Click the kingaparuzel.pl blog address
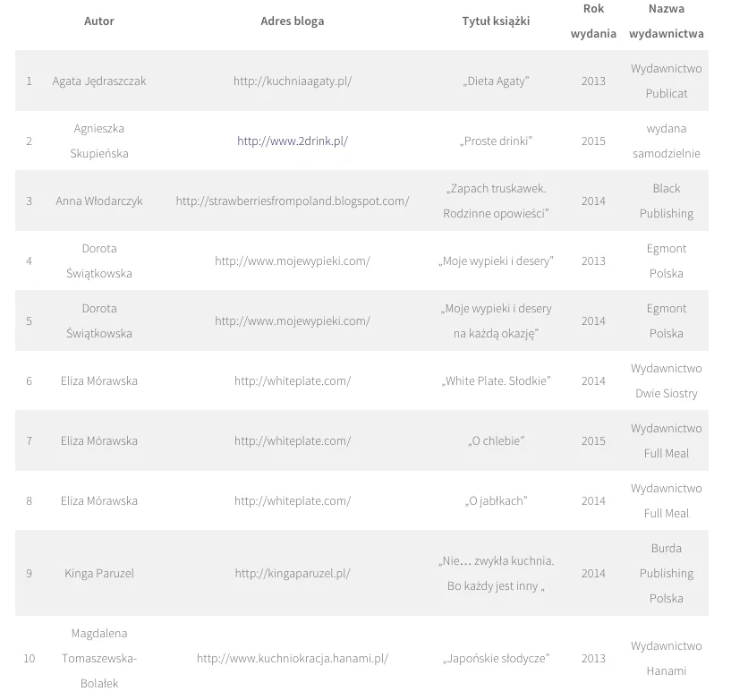This screenshot has width=731, height=700. point(293,573)
